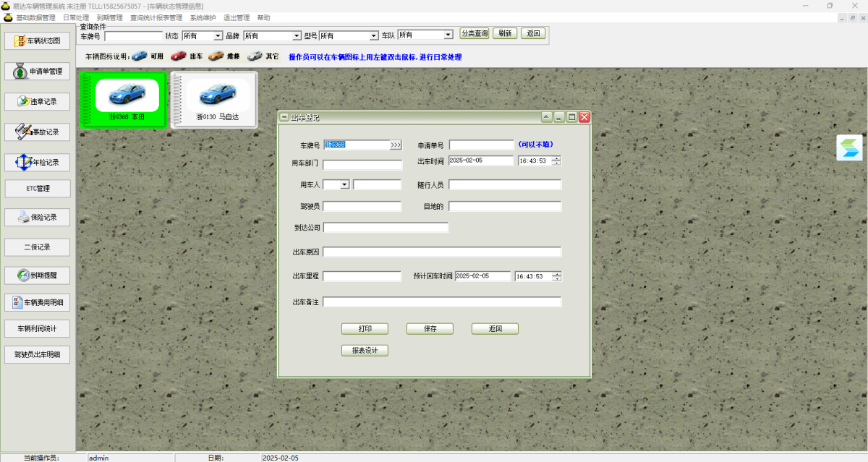Open the 用车人 combo box in dialog
868x462 pixels.
(344, 184)
